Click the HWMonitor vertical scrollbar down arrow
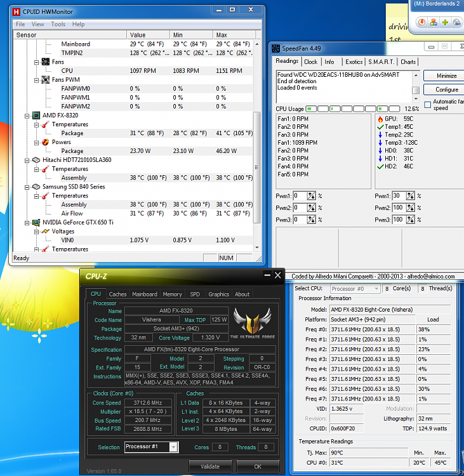The height and width of the screenshot is (476, 464). (257, 248)
